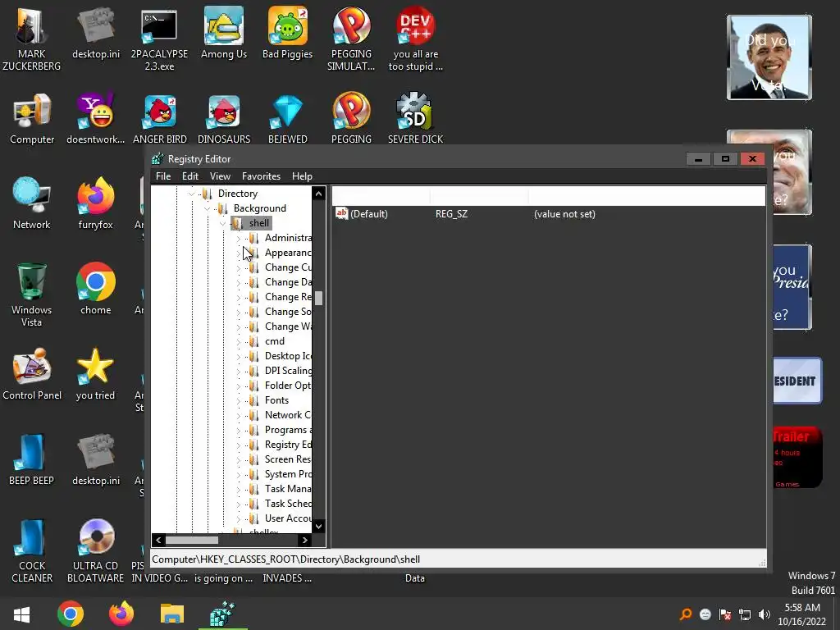The image size is (840, 630).
Task: Select the Desktop Ic... tree key
Action: click(288, 356)
